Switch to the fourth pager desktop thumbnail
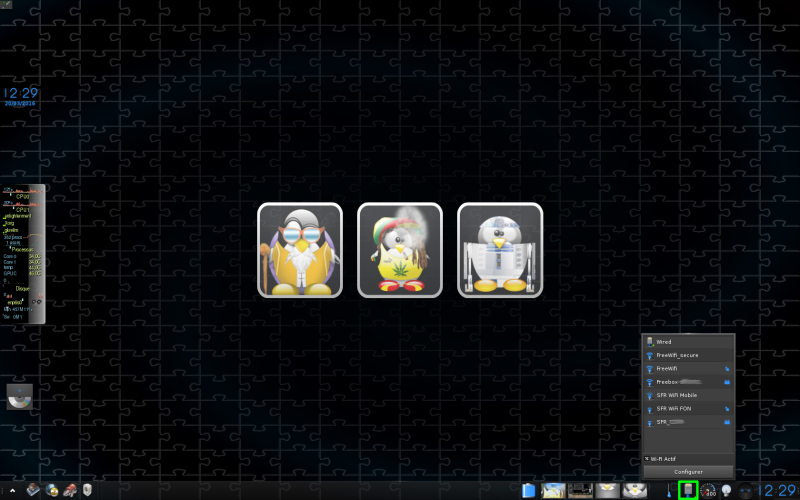Image resolution: width=800 pixels, height=500 pixels. [634, 491]
